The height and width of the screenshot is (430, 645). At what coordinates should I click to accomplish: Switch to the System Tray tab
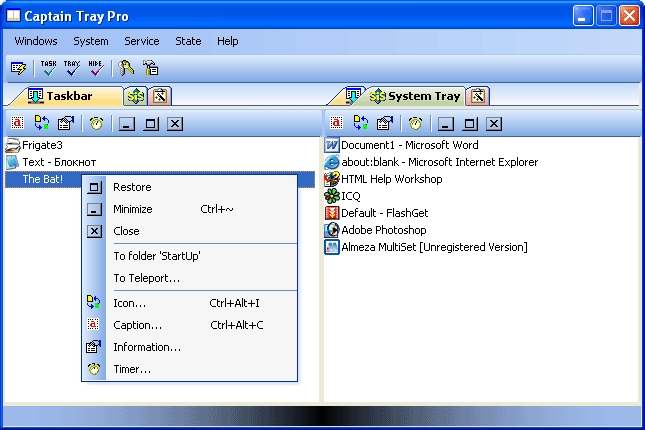coord(414,97)
